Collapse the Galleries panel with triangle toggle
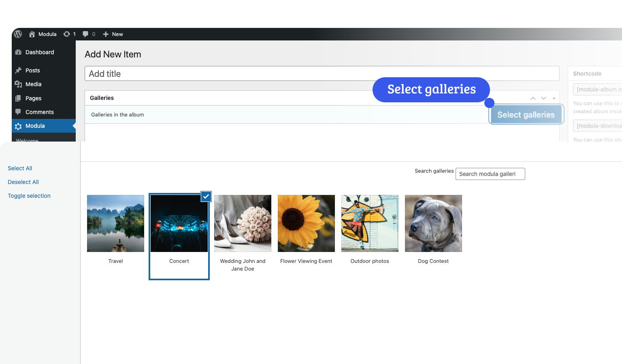622x364 pixels. tap(554, 98)
